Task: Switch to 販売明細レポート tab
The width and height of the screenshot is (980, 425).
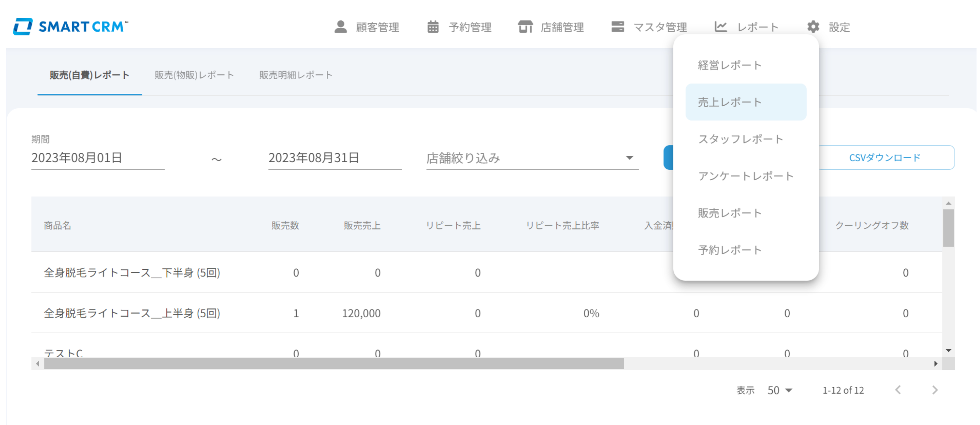Action: pos(296,75)
